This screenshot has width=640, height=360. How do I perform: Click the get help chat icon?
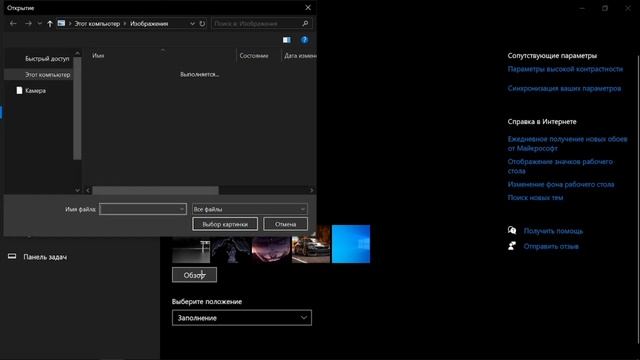pyautogui.click(x=512, y=231)
